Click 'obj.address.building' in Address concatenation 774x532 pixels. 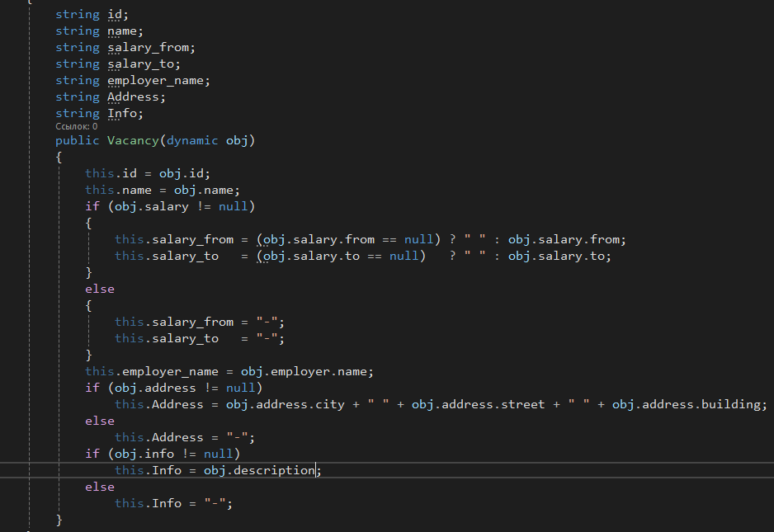(x=687, y=405)
